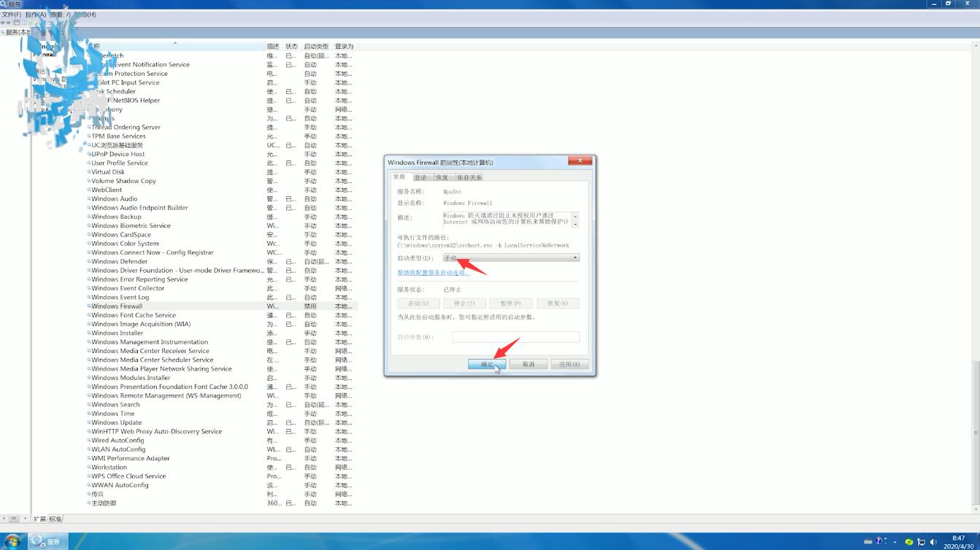Select the Volume Shadow Copy row
The height and width of the screenshot is (550, 980).
(x=222, y=181)
